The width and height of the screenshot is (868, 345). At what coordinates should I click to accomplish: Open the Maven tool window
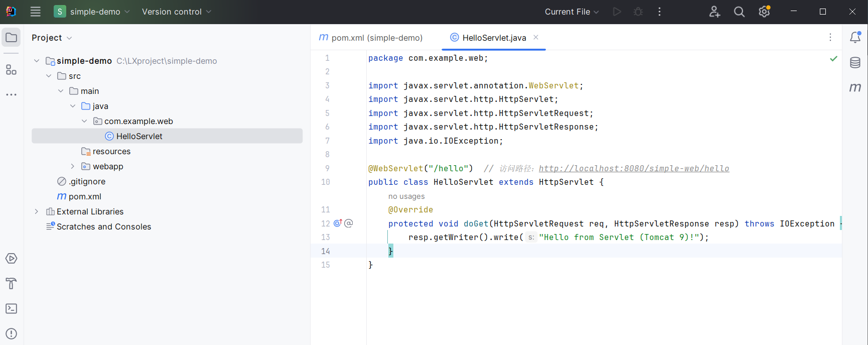[x=855, y=87]
